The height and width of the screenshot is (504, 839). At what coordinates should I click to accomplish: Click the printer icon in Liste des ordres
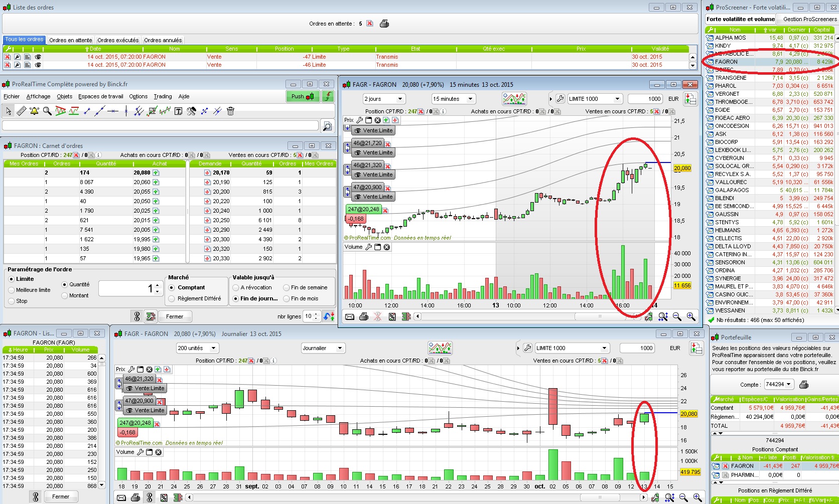(x=384, y=24)
